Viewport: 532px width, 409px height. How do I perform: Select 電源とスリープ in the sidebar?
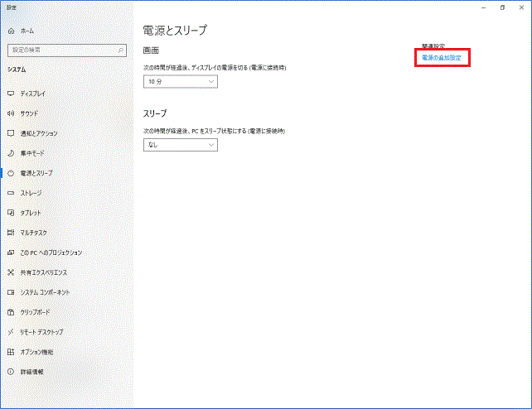click(x=36, y=173)
